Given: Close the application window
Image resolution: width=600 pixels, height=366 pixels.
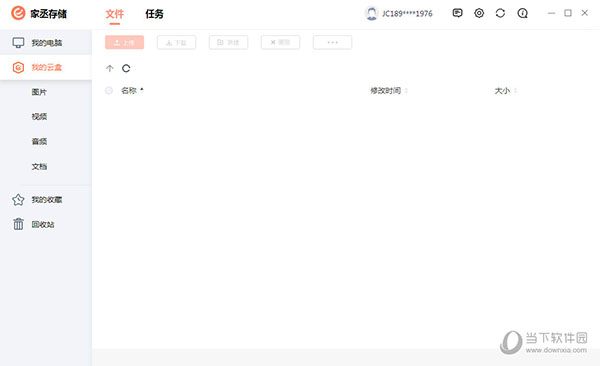Looking at the screenshot, I should pyautogui.click(x=585, y=13).
